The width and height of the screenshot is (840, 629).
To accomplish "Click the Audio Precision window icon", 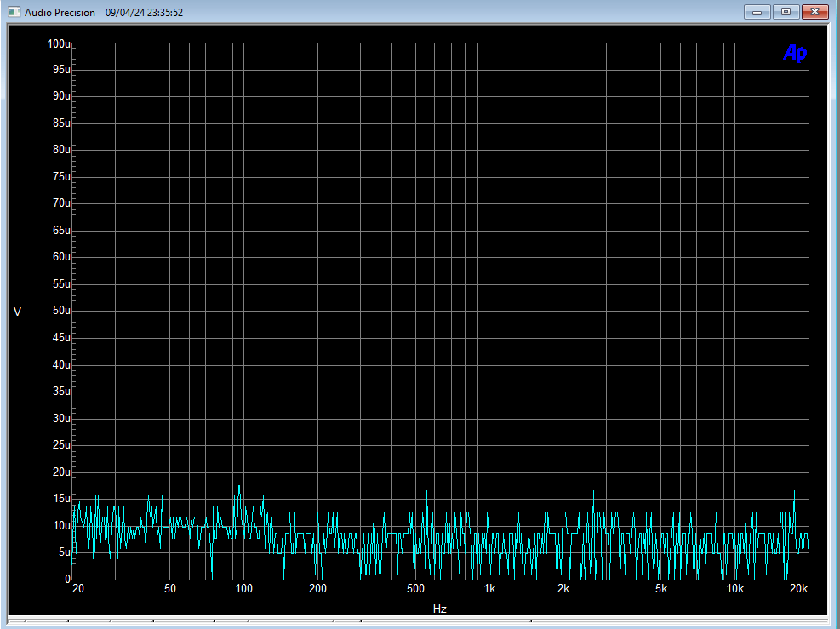I will [14, 12].
